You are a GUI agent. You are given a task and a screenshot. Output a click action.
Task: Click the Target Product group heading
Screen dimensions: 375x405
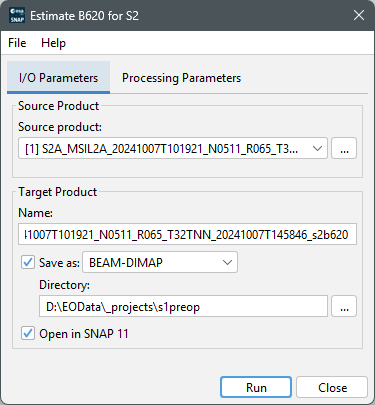click(58, 192)
